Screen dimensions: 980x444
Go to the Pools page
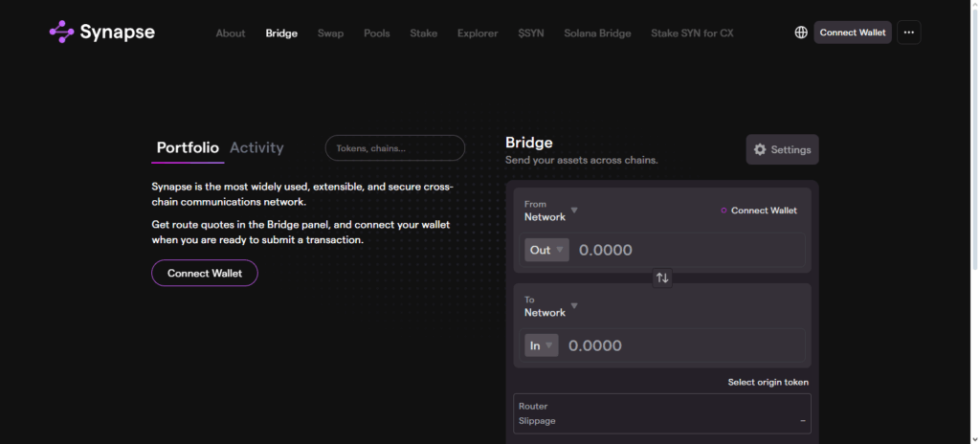point(376,33)
